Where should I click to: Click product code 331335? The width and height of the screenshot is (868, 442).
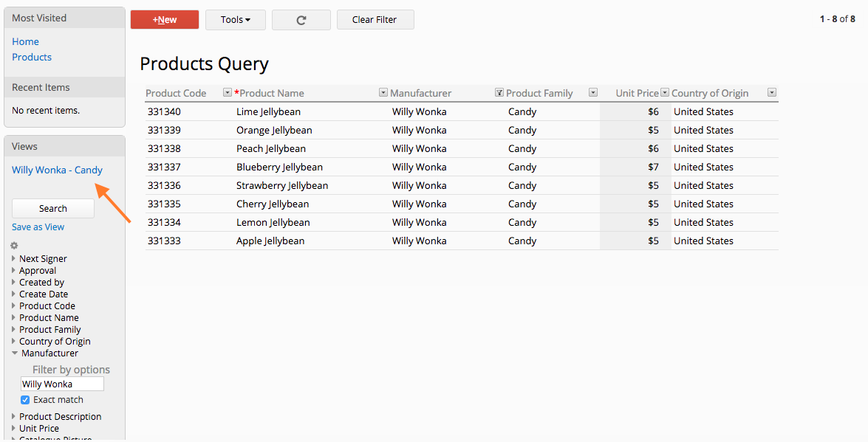tap(164, 204)
